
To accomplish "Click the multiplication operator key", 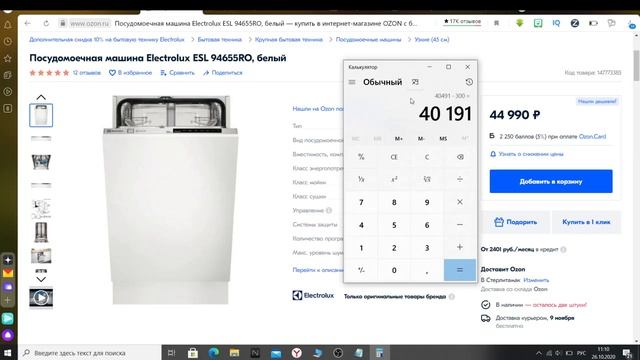I will (x=460, y=202).
